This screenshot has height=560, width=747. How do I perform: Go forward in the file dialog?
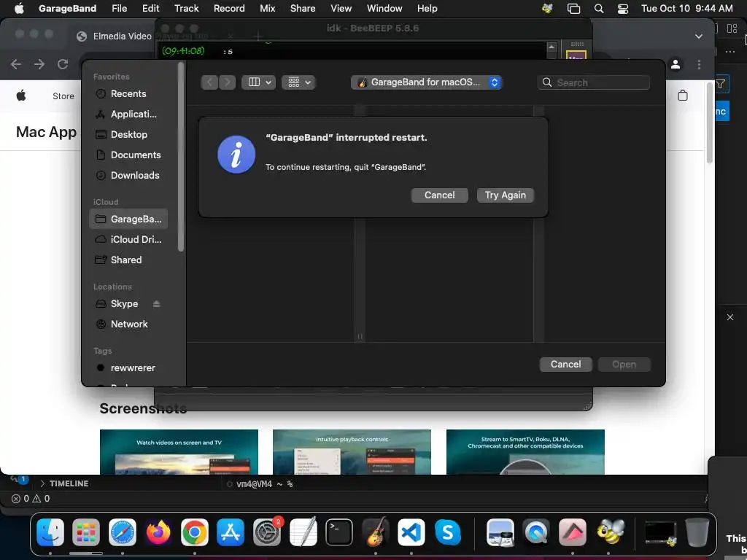tap(228, 82)
